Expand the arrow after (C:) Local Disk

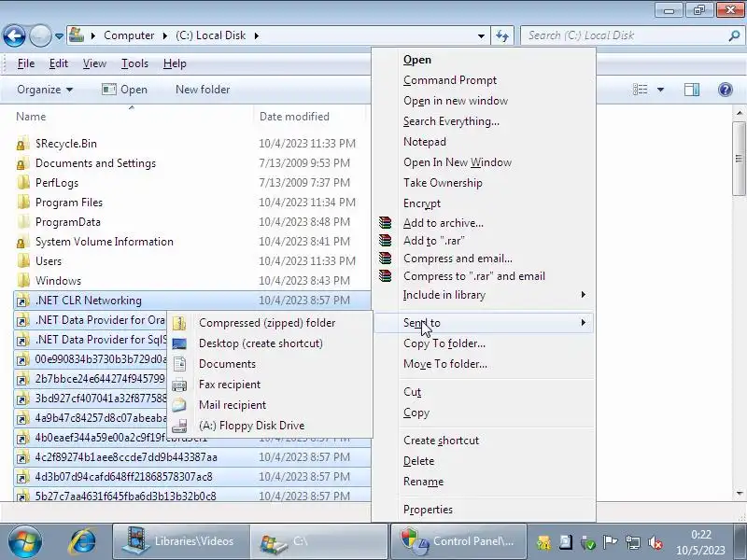[x=257, y=35]
